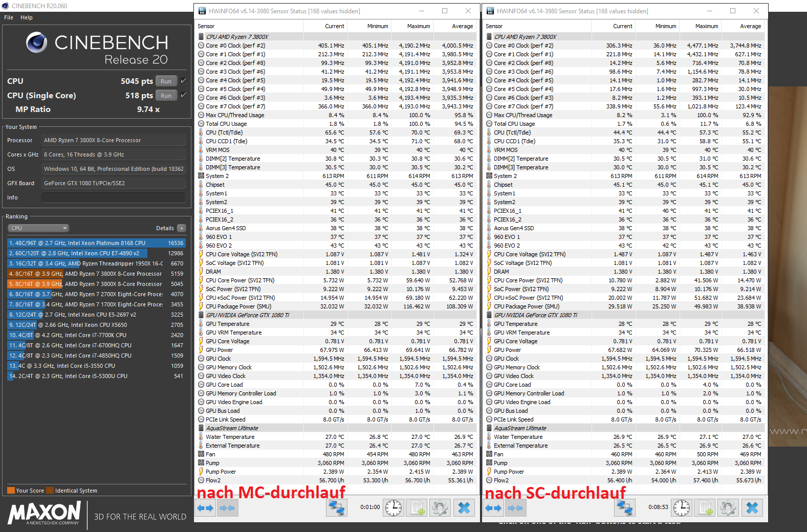Select the 5045 score Ryzen 7 3800X entry

coord(96,284)
